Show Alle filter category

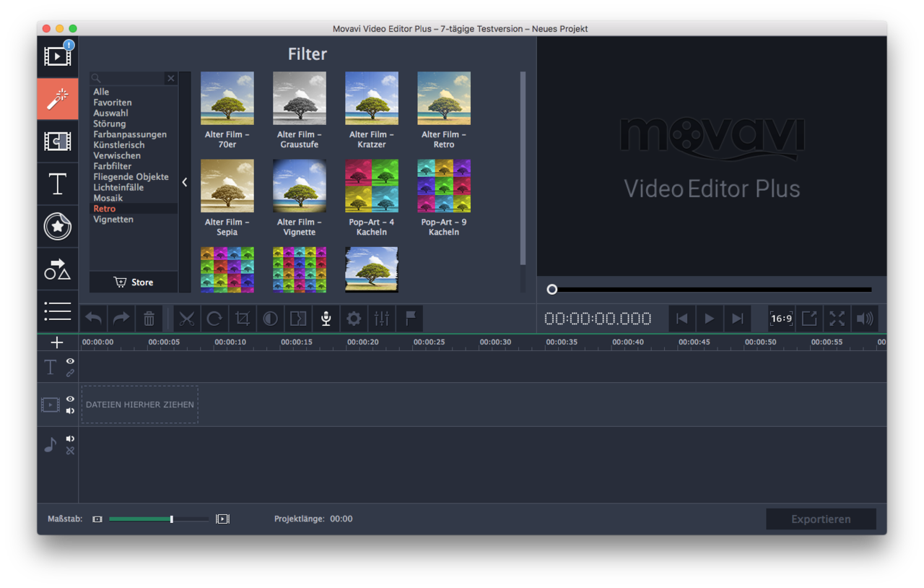(101, 92)
